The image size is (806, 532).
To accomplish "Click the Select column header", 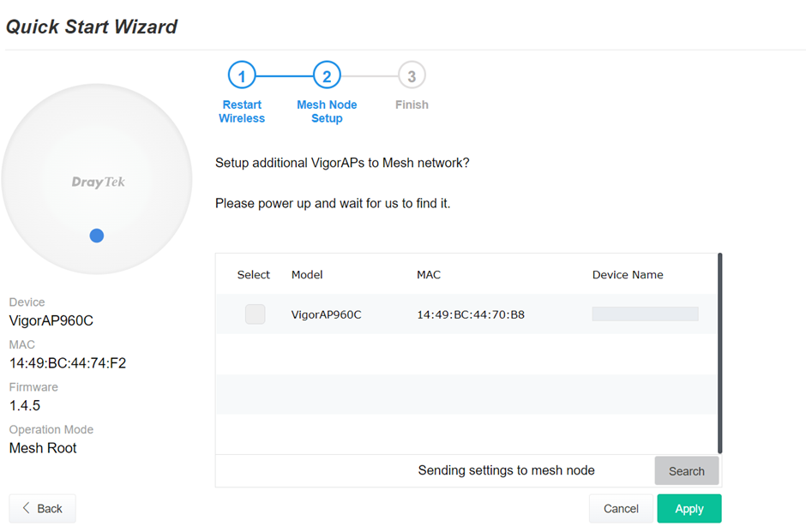I will tap(254, 275).
